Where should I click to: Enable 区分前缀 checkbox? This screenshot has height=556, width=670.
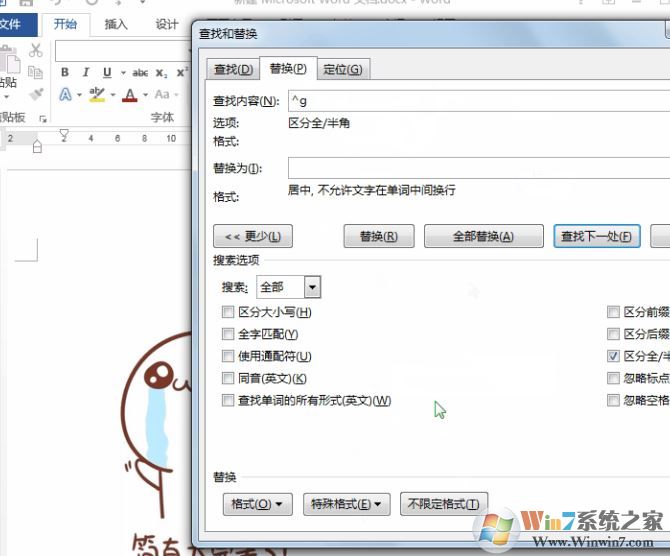pyautogui.click(x=613, y=312)
